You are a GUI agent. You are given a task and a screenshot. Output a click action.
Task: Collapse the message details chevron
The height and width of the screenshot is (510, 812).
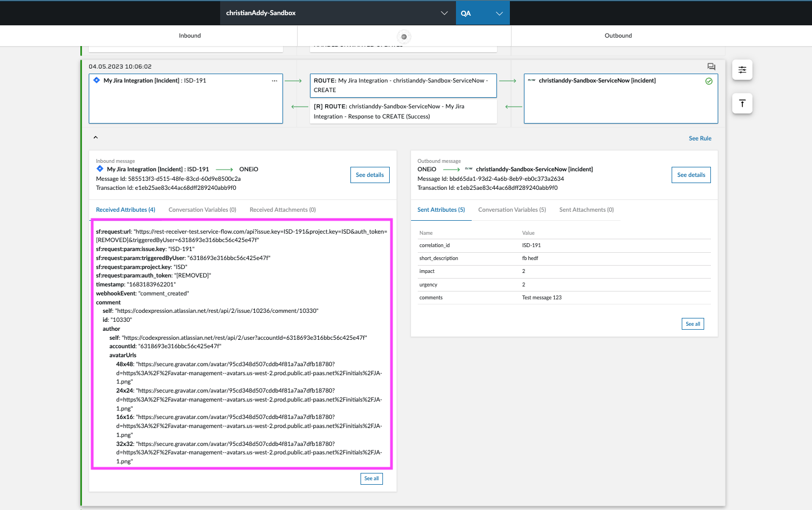click(95, 137)
